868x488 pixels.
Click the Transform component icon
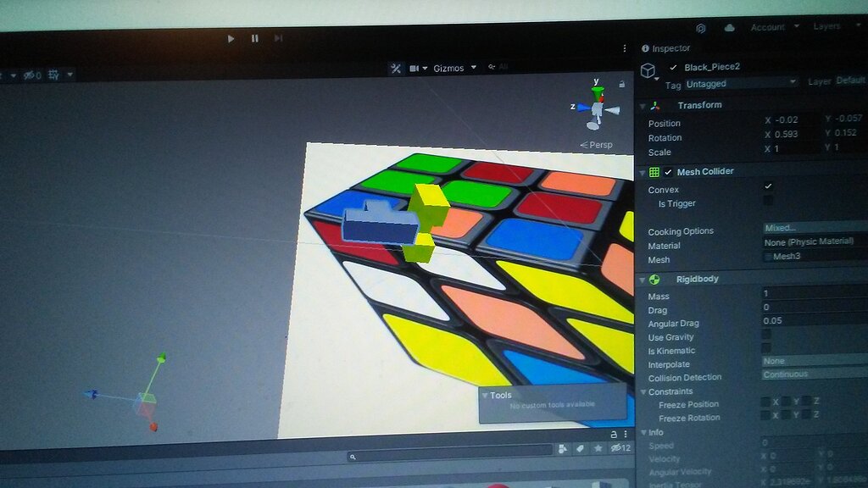click(654, 104)
